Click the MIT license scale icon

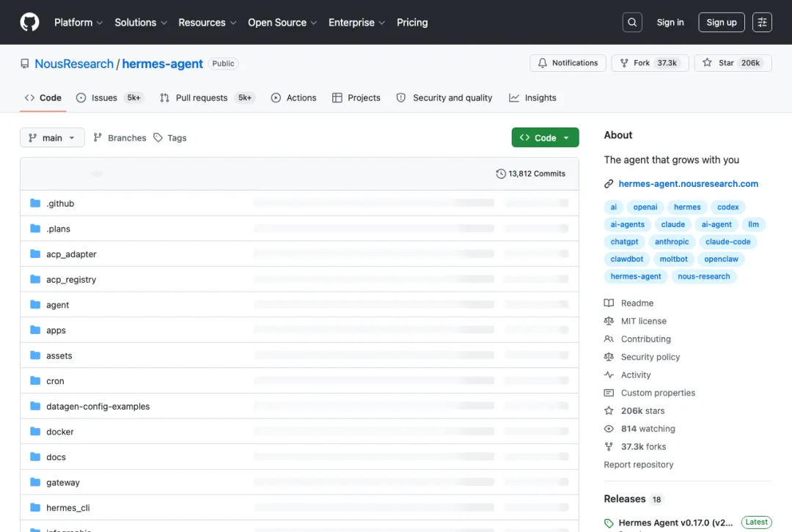pyautogui.click(x=609, y=321)
